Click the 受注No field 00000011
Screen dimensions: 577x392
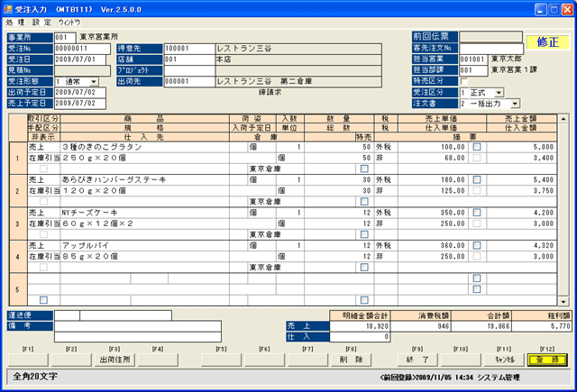pyautogui.click(x=82, y=49)
